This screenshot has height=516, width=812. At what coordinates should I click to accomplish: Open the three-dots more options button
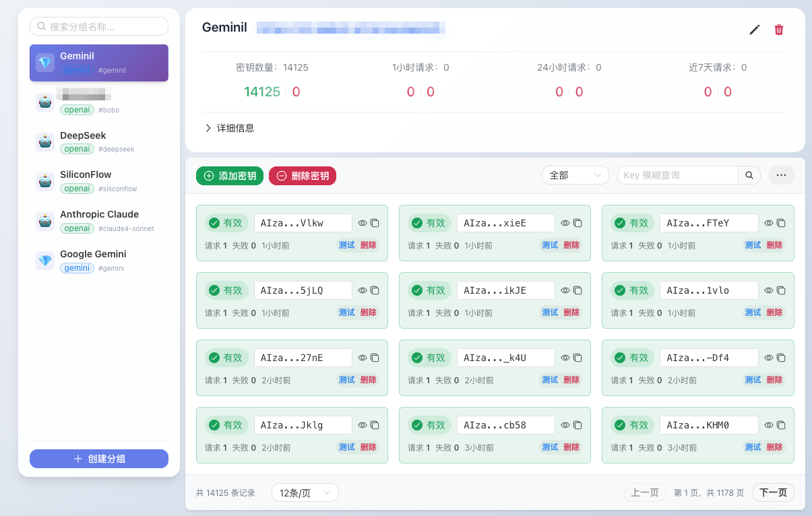click(781, 175)
